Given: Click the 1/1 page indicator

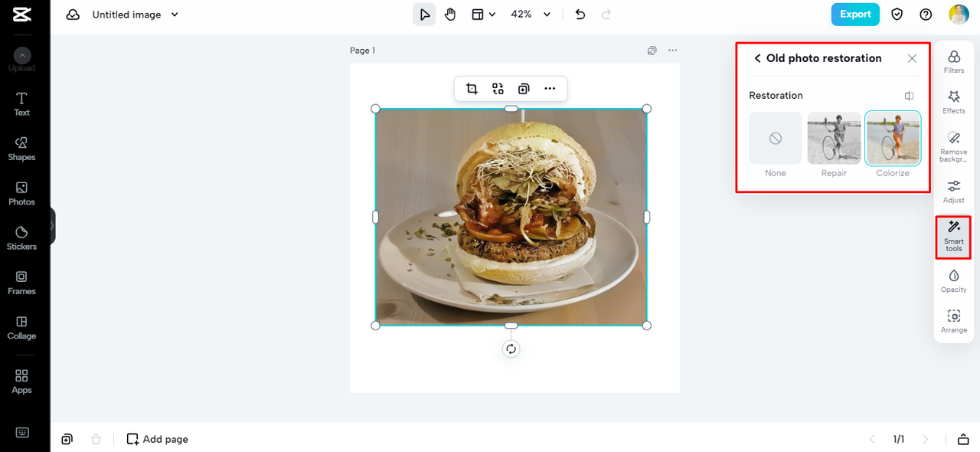Looking at the screenshot, I should [x=899, y=439].
